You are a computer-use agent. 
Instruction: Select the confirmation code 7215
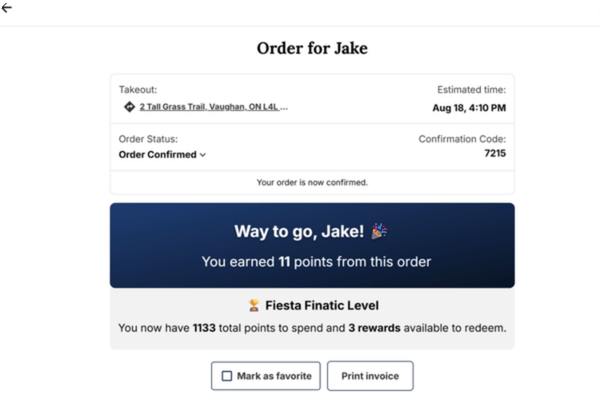click(495, 153)
